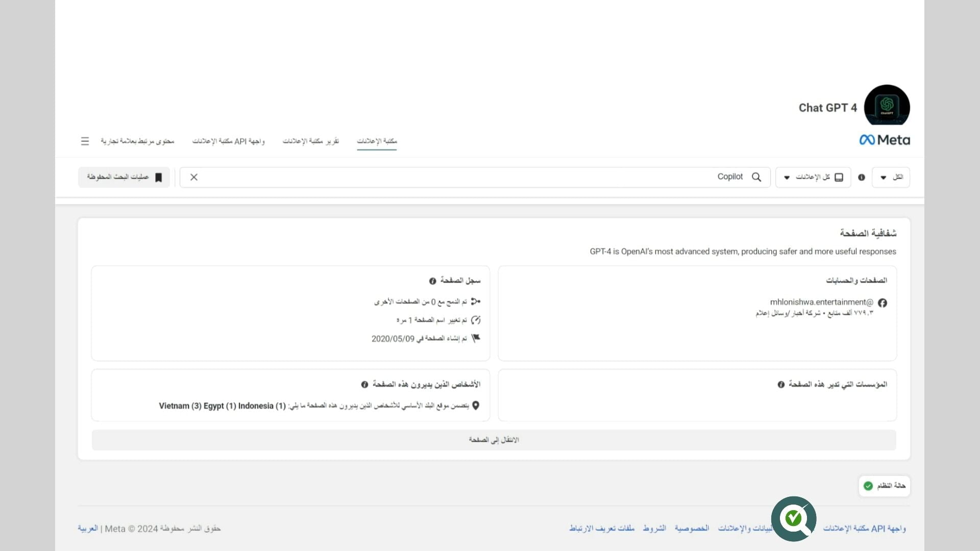Click the Meta logo
The image size is (980, 551).
click(x=885, y=140)
